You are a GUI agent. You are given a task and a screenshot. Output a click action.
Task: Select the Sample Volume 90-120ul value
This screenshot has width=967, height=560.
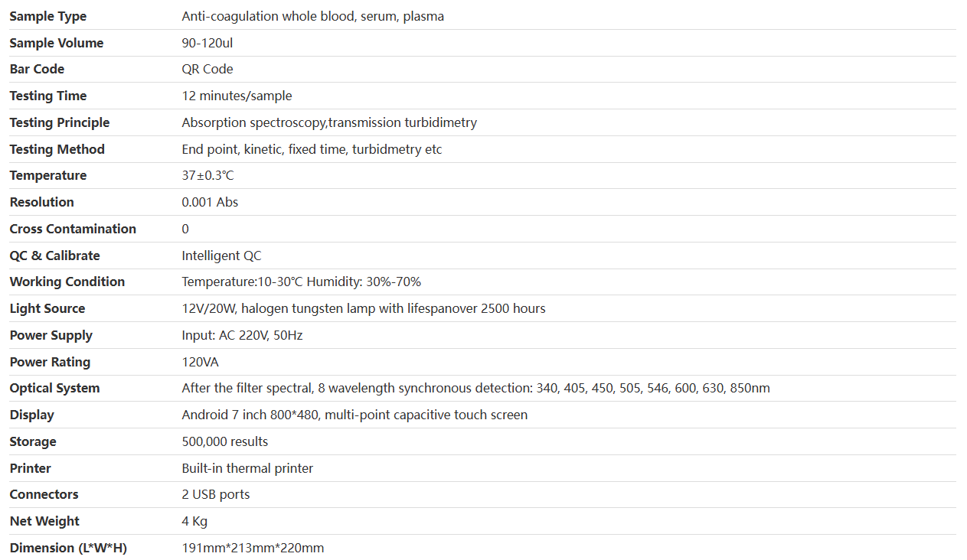pyautogui.click(x=207, y=43)
